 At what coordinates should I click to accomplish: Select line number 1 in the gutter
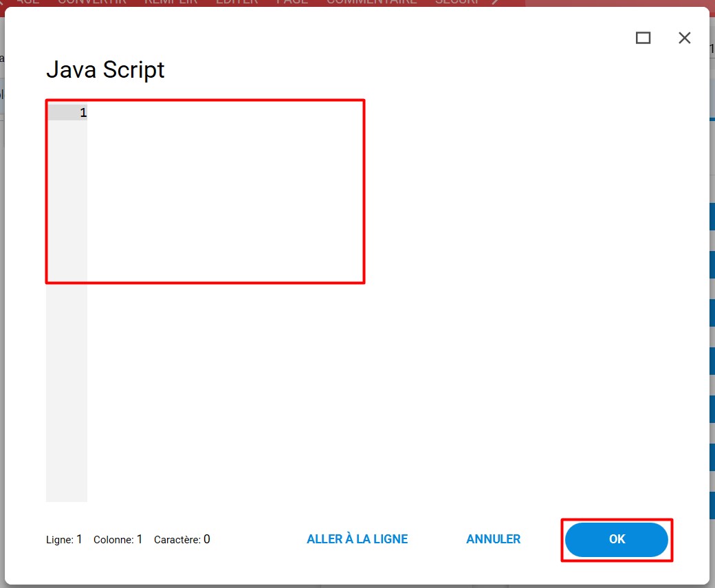[x=83, y=113]
